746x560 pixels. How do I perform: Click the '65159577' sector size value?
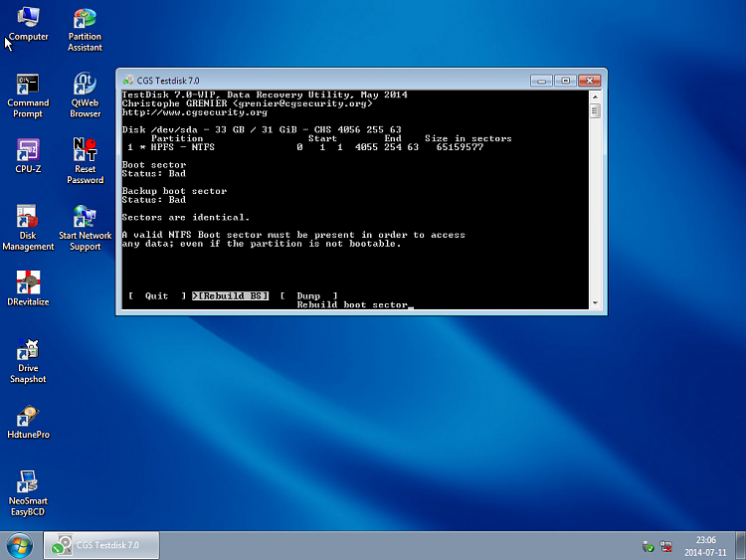(460, 147)
